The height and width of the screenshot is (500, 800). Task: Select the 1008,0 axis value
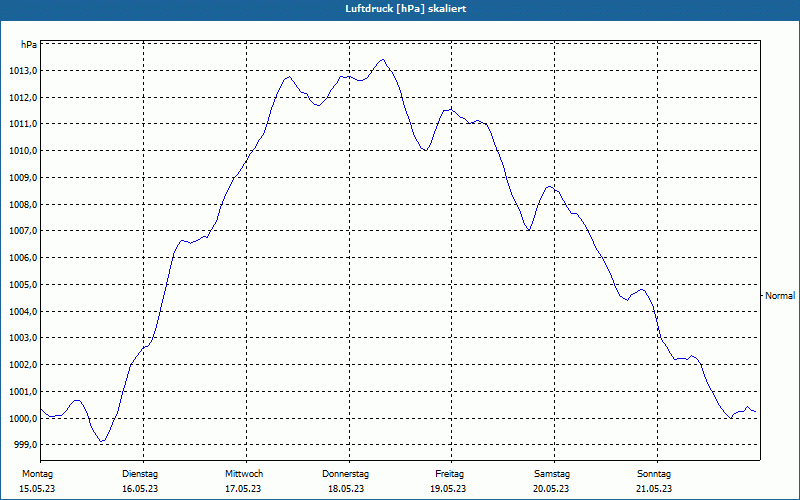(x=23, y=205)
